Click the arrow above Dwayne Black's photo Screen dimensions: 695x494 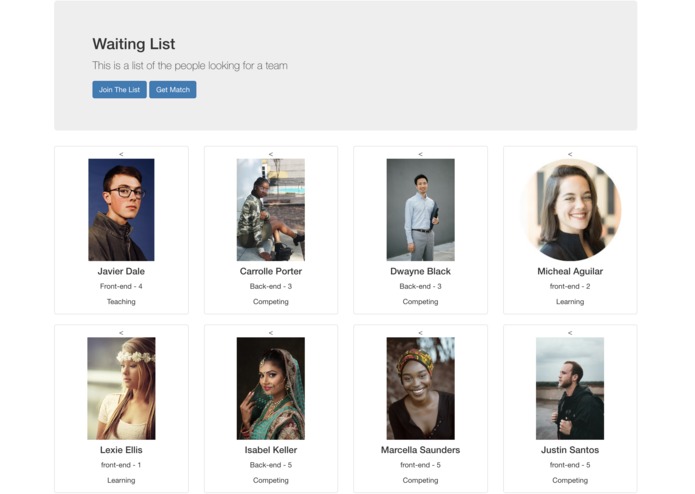(420, 154)
